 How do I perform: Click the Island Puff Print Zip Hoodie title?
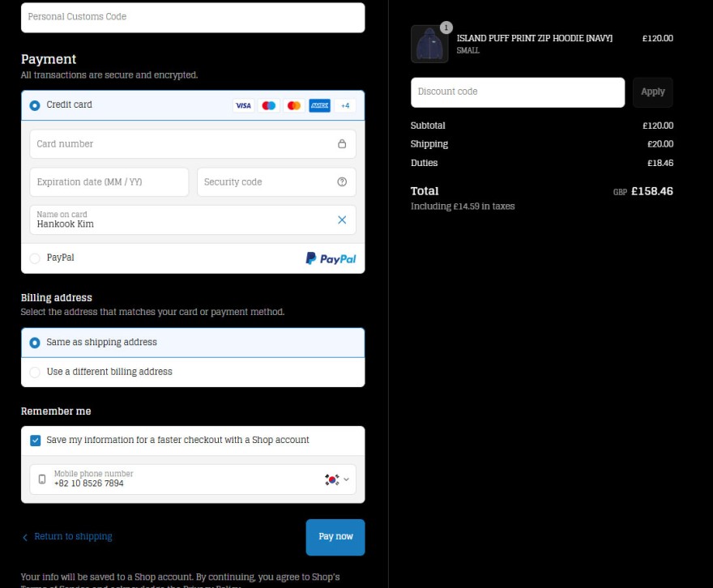pos(535,38)
